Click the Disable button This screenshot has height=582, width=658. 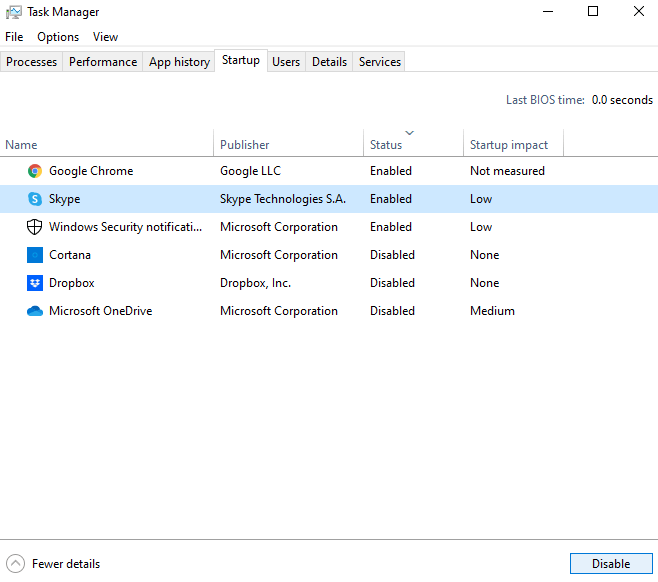click(611, 564)
